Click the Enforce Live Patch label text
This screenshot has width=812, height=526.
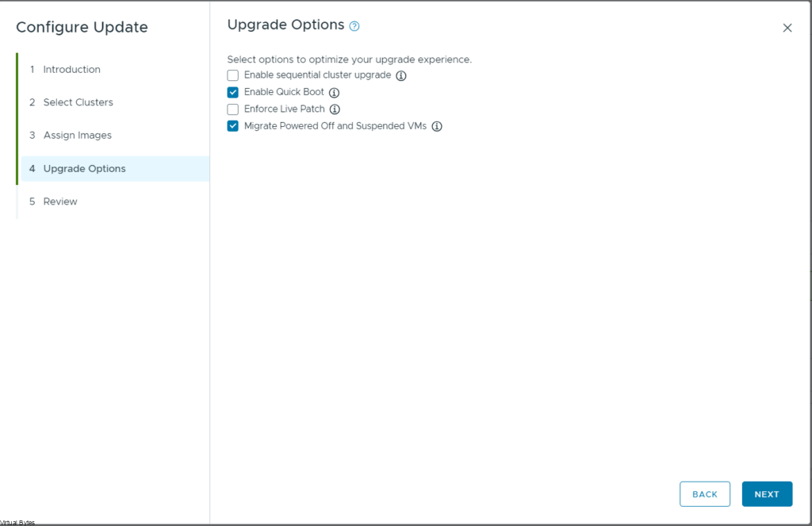285,109
